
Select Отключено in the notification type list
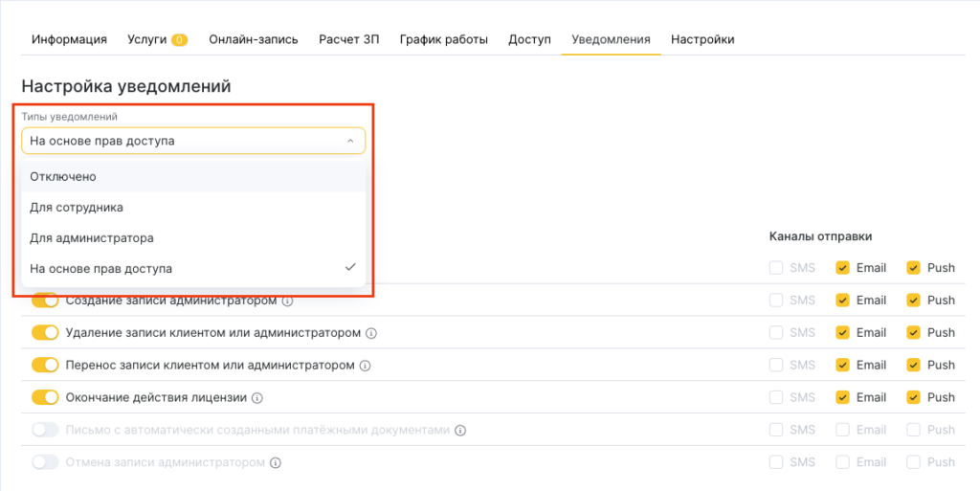[63, 176]
